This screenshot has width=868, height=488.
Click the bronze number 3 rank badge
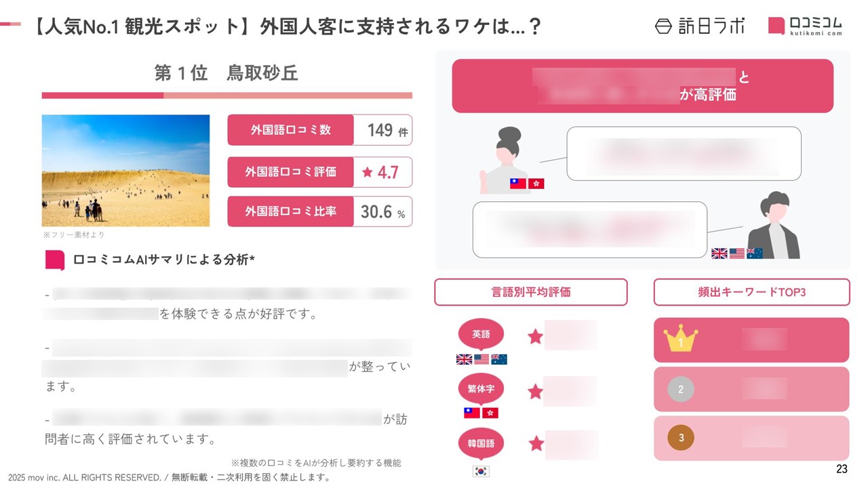pos(681,438)
